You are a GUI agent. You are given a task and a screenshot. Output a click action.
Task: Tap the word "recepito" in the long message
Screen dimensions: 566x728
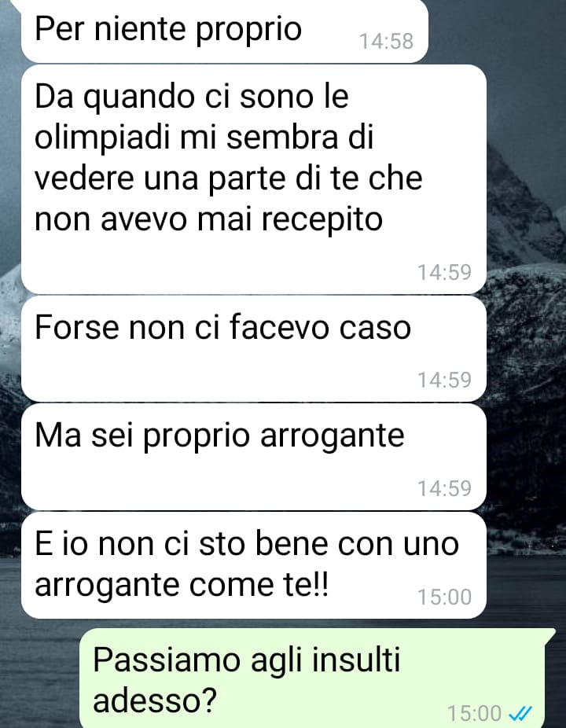point(322,220)
